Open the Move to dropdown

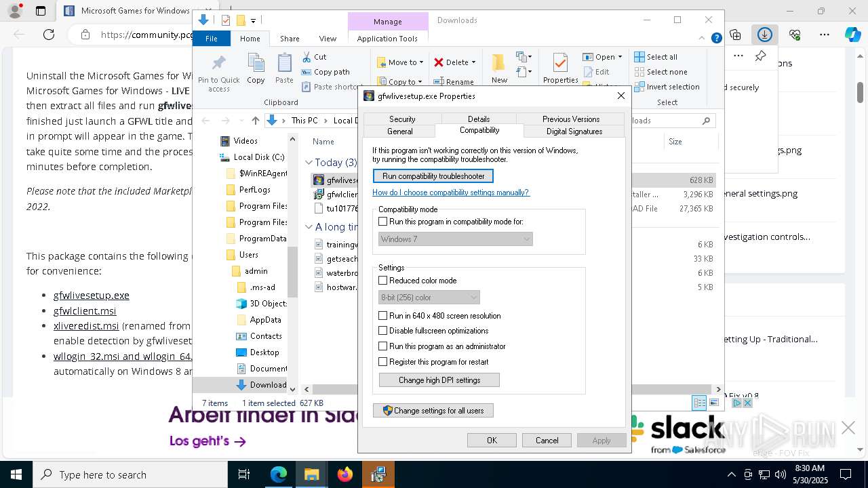(x=400, y=62)
